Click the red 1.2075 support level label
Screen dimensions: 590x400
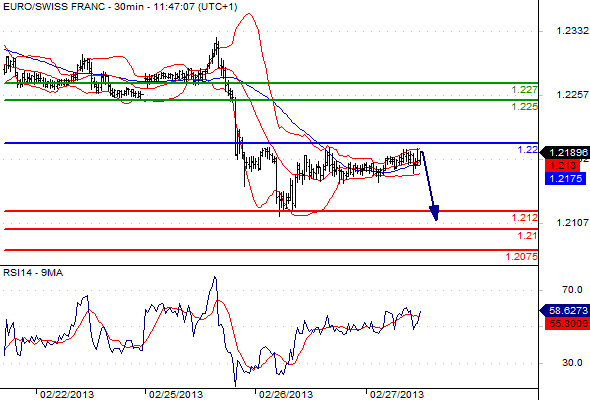(x=522, y=257)
